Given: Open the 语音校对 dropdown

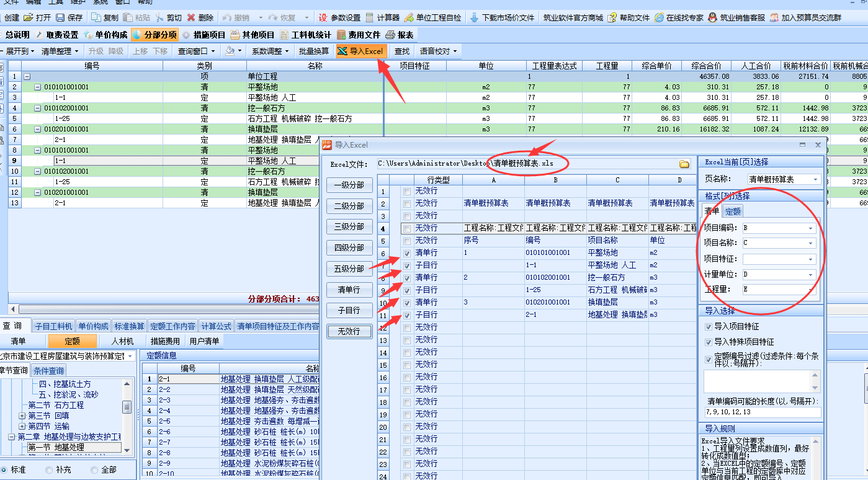Looking at the screenshot, I should 439,51.
